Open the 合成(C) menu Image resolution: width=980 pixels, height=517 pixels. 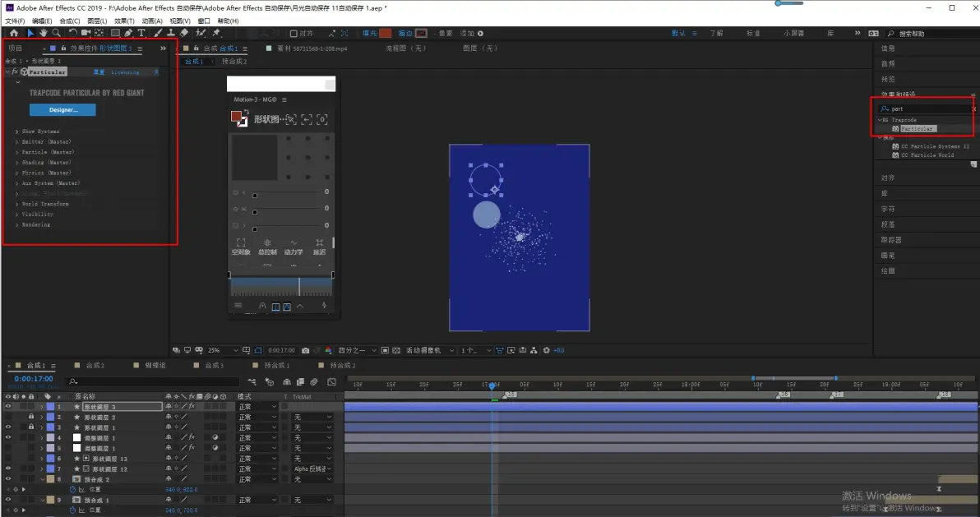coord(69,21)
